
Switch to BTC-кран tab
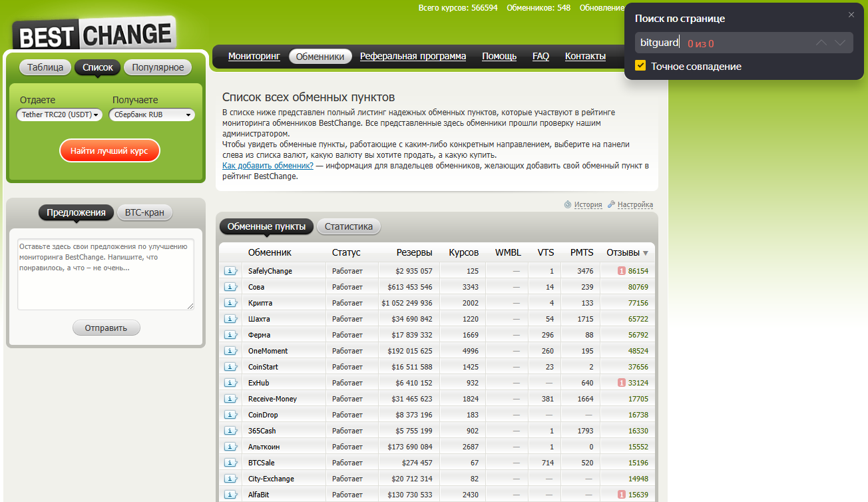pyautogui.click(x=145, y=212)
